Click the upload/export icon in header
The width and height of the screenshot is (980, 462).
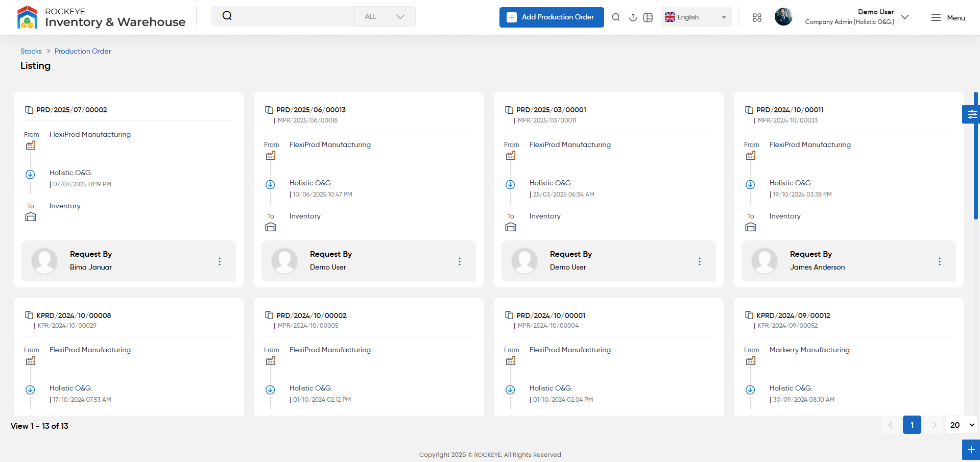(x=633, y=17)
